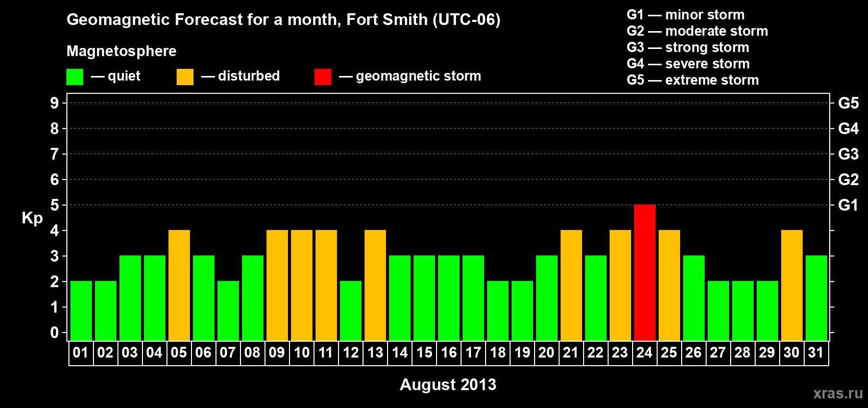The width and height of the screenshot is (868, 408).
Task: Click the date label '20' on x-axis
Action: pos(546,352)
